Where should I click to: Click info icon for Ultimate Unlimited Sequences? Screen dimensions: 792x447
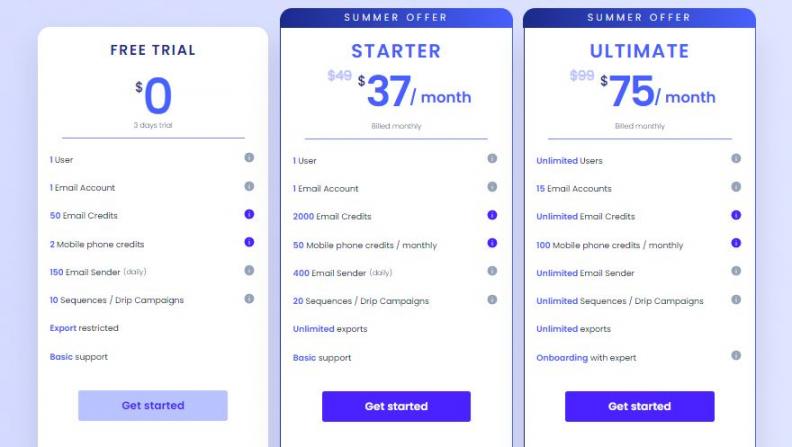coord(736,299)
